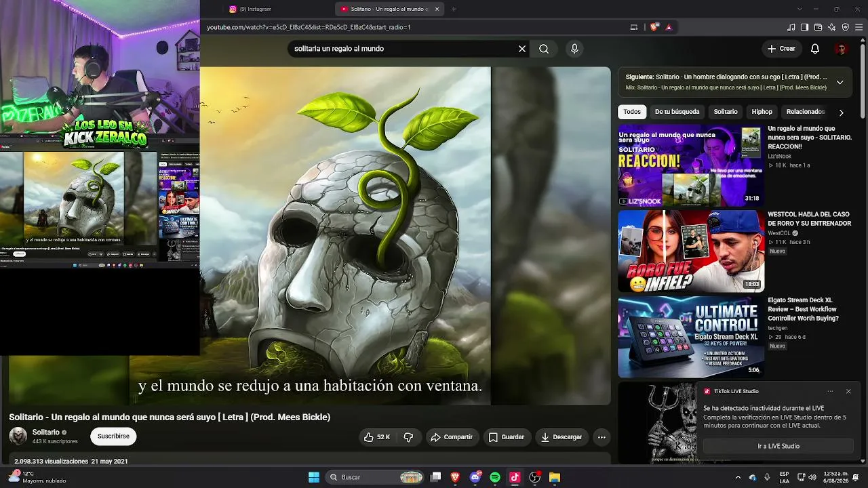
Task: Open Spotify from the taskbar
Action: tap(495, 477)
